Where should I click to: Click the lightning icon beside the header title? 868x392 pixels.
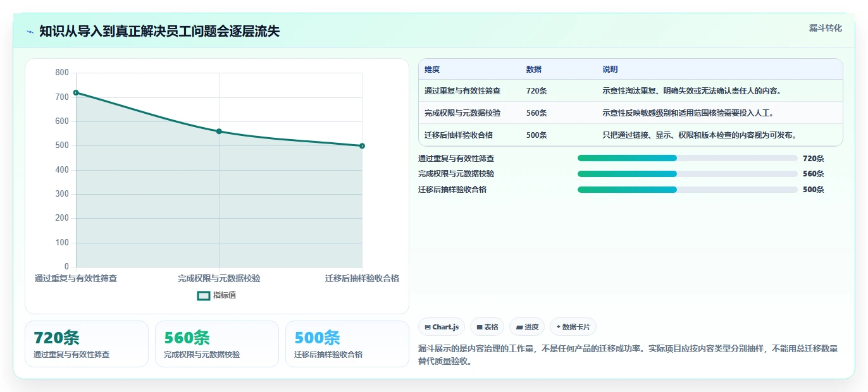coord(30,32)
